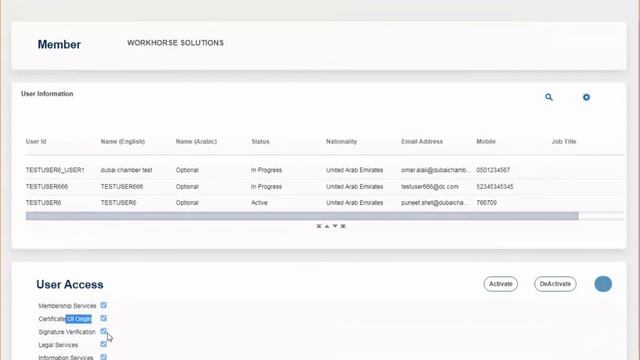Click the English name TESTUSER666
The height and width of the screenshot is (360, 640).
(122, 187)
